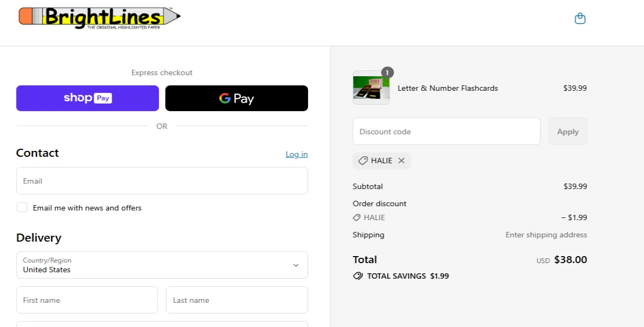Apply the discount code
644x327 pixels.
tap(568, 132)
